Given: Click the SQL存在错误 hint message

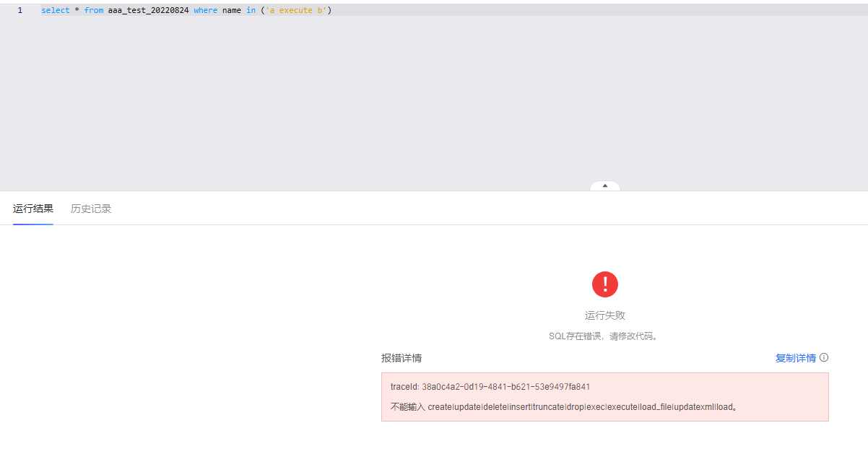Looking at the screenshot, I should click(x=604, y=336).
